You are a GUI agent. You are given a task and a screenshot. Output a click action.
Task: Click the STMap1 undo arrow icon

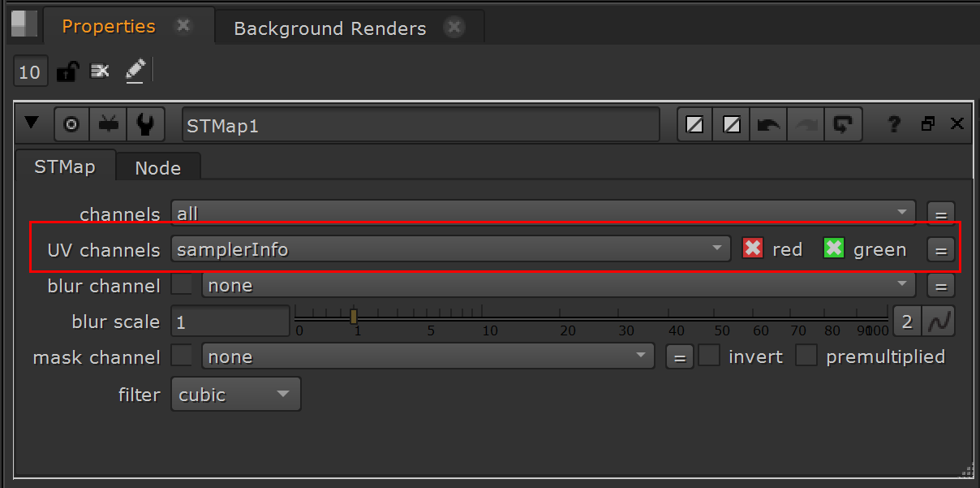point(768,124)
